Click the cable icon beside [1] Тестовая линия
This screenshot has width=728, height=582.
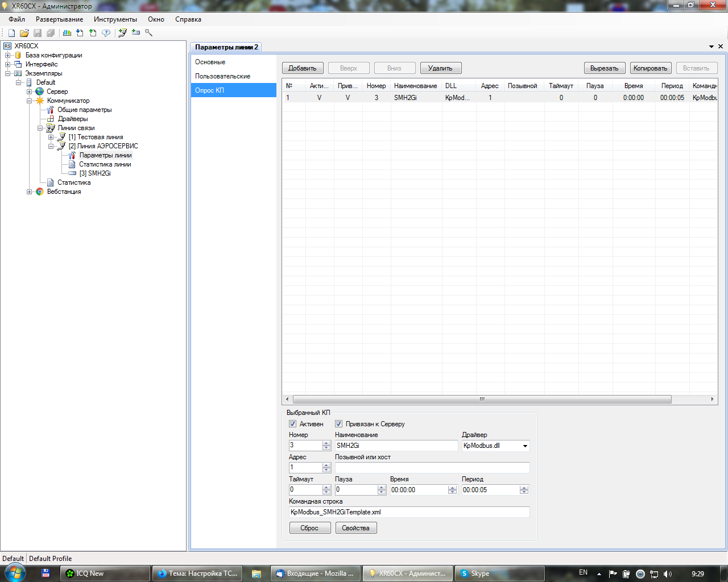61,137
